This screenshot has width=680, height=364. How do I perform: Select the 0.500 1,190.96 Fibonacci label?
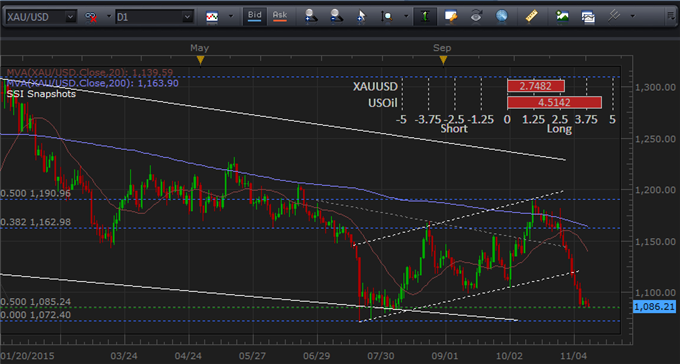pyautogui.click(x=35, y=193)
